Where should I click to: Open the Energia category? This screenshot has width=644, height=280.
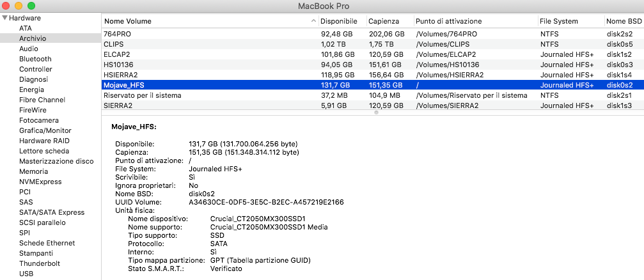coord(31,90)
